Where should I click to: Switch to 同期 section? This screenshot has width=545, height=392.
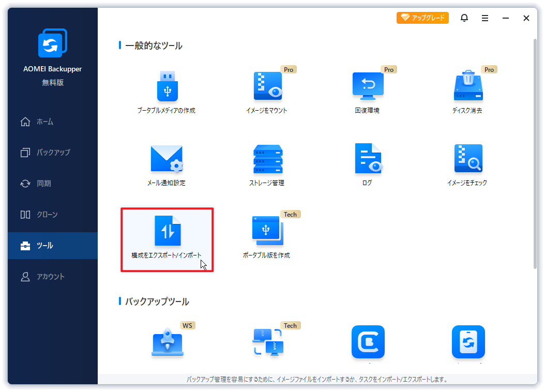click(53, 184)
